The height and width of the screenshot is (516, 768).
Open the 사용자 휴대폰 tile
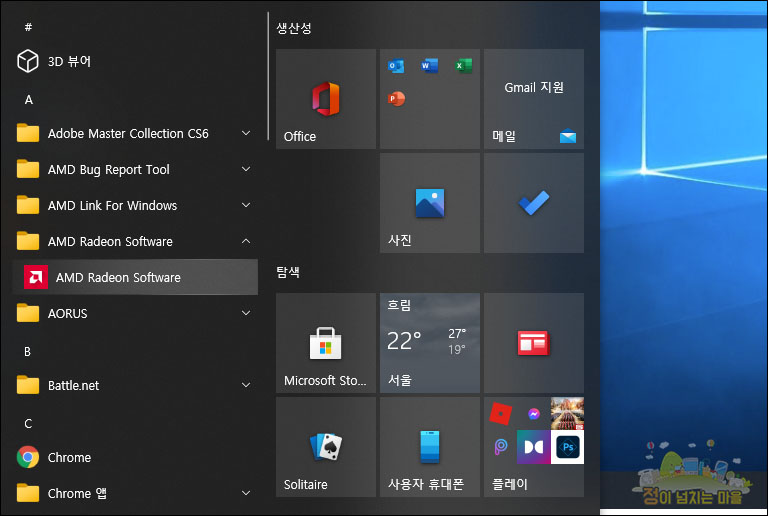430,447
